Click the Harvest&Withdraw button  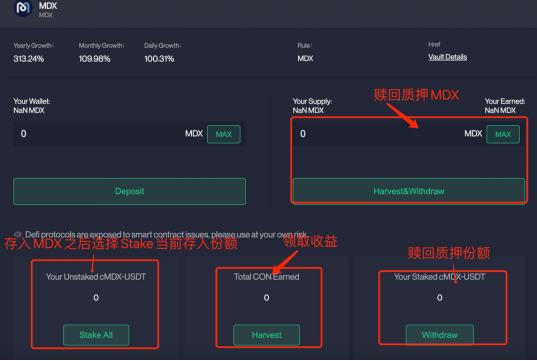[409, 191]
